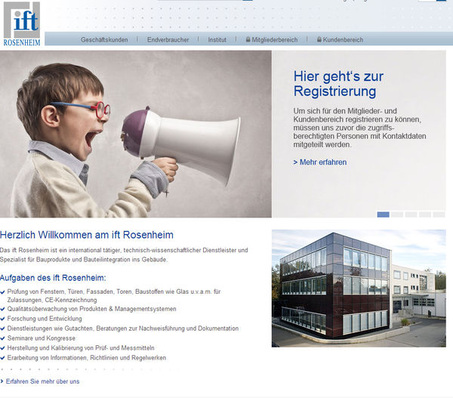Select the Institut navigation item
453x398 pixels.
tap(217, 40)
